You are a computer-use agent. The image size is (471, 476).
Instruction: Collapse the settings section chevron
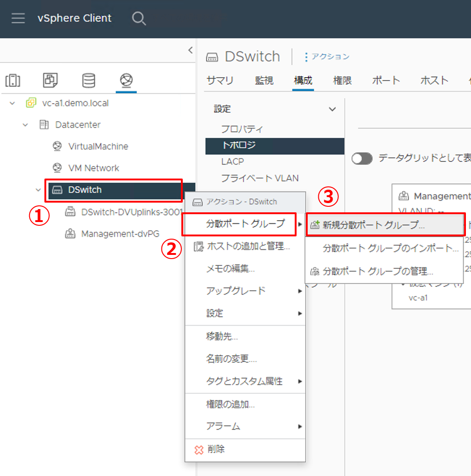click(x=332, y=110)
